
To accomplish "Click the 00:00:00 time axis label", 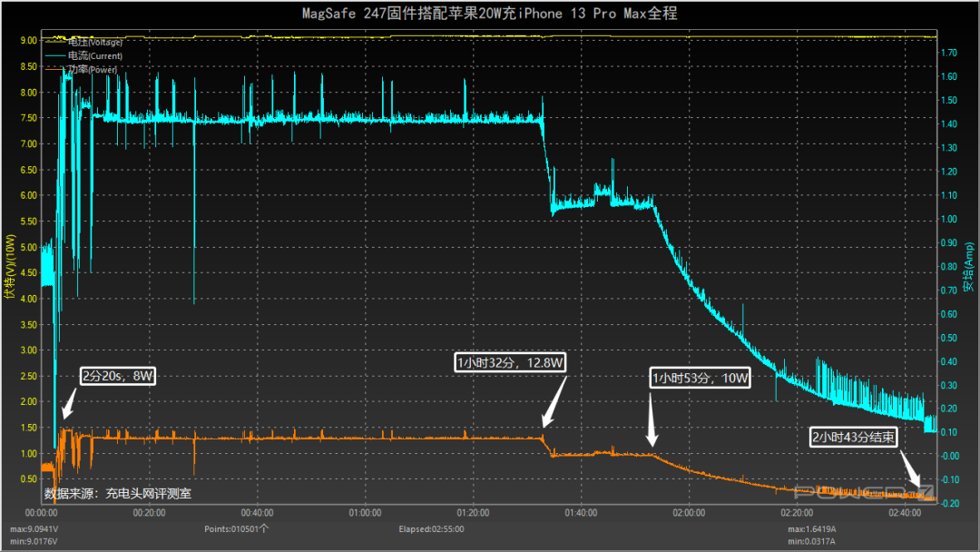I will point(41,513).
